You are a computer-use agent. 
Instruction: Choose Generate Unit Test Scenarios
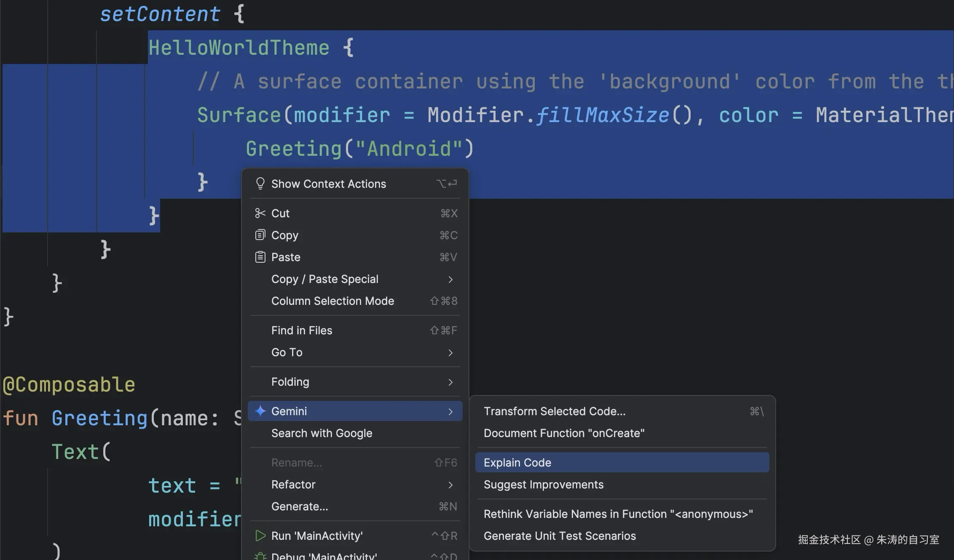(559, 536)
